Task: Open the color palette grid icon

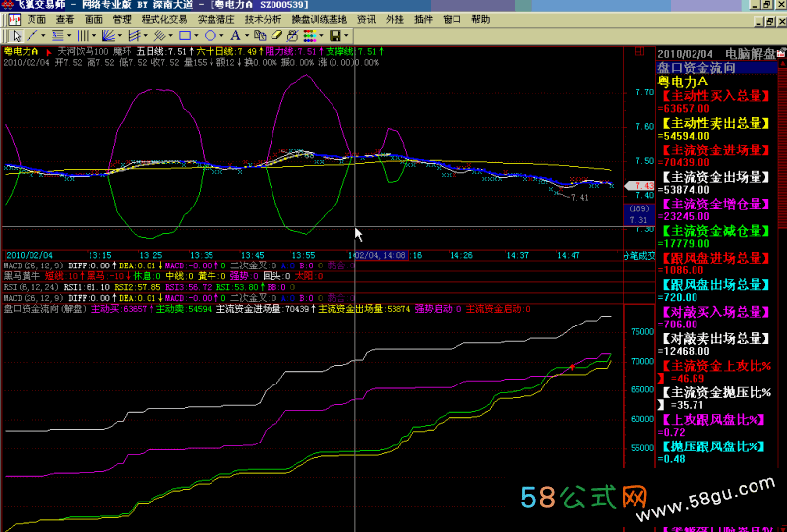Action: coord(310,36)
